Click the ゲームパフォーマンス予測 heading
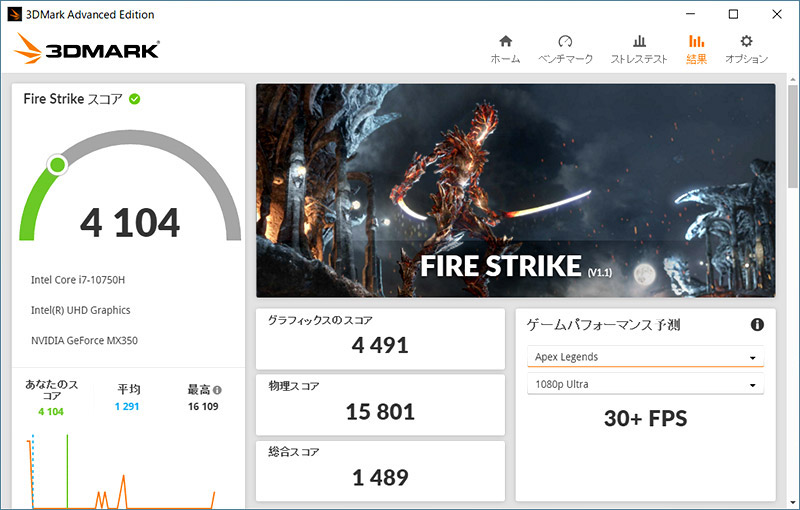 [x=604, y=325]
